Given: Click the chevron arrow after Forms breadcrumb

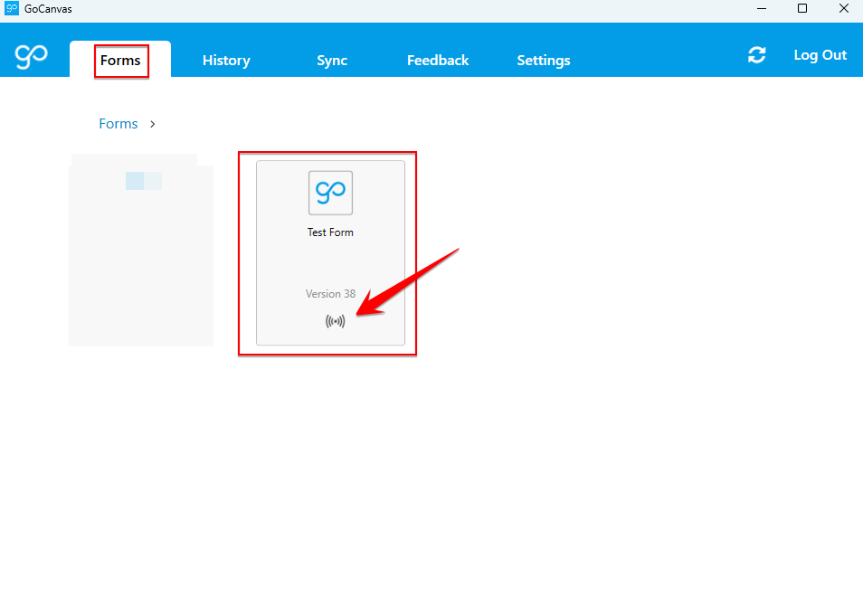Looking at the screenshot, I should 153,124.
